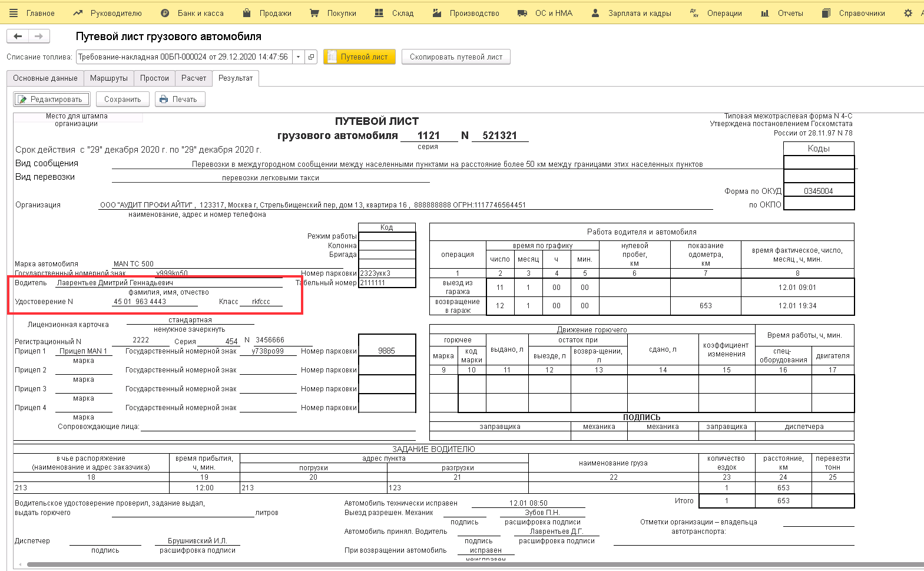
Task: Select dispatcher name Брушнивский И.Л.
Action: pos(197,541)
